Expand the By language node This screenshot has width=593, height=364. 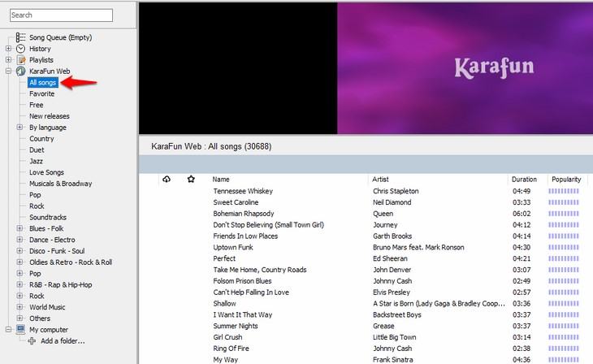pyautogui.click(x=19, y=127)
